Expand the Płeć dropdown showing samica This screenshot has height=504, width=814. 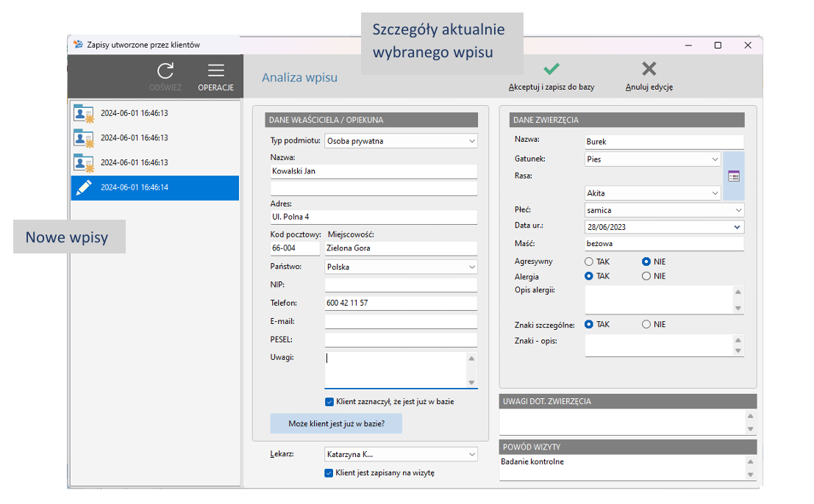[664, 211]
